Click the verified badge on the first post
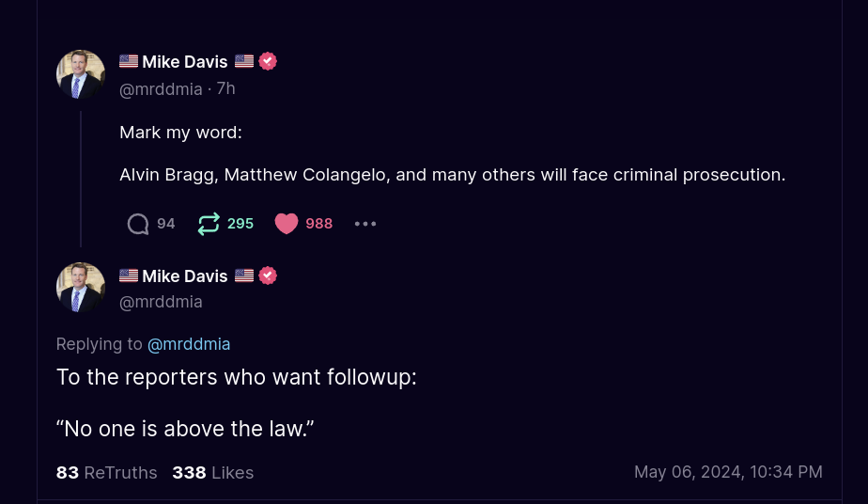Screen dimensions: 868x504 click(268, 61)
